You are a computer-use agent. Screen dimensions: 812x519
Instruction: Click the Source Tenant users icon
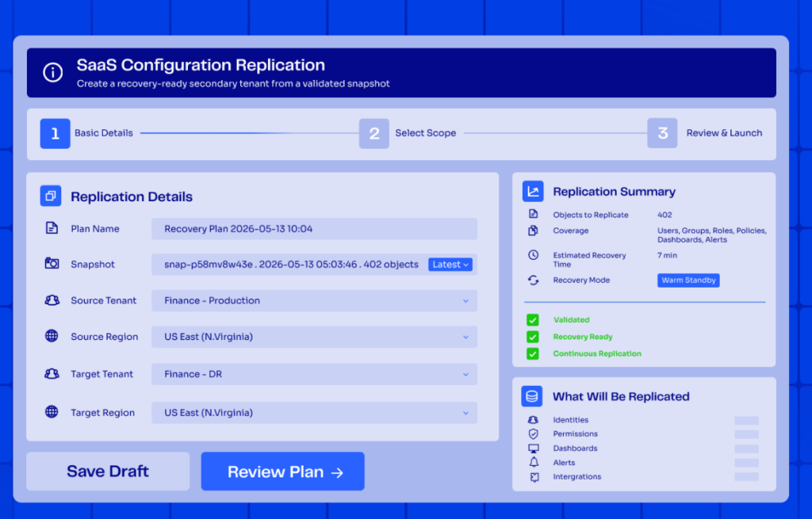point(52,300)
